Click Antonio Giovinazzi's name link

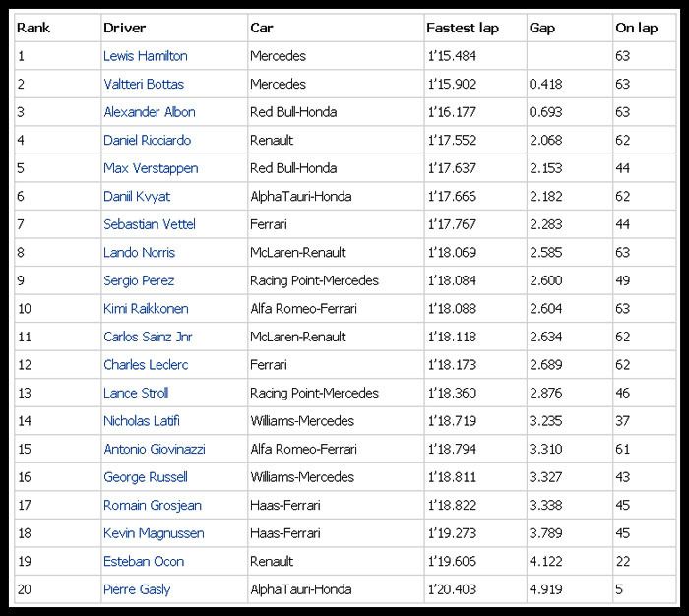coord(155,450)
